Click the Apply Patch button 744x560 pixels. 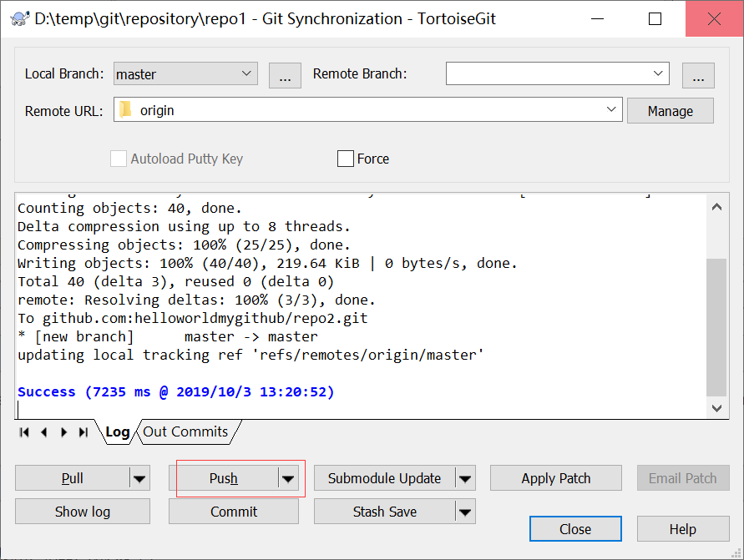pyautogui.click(x=555, y=478)
